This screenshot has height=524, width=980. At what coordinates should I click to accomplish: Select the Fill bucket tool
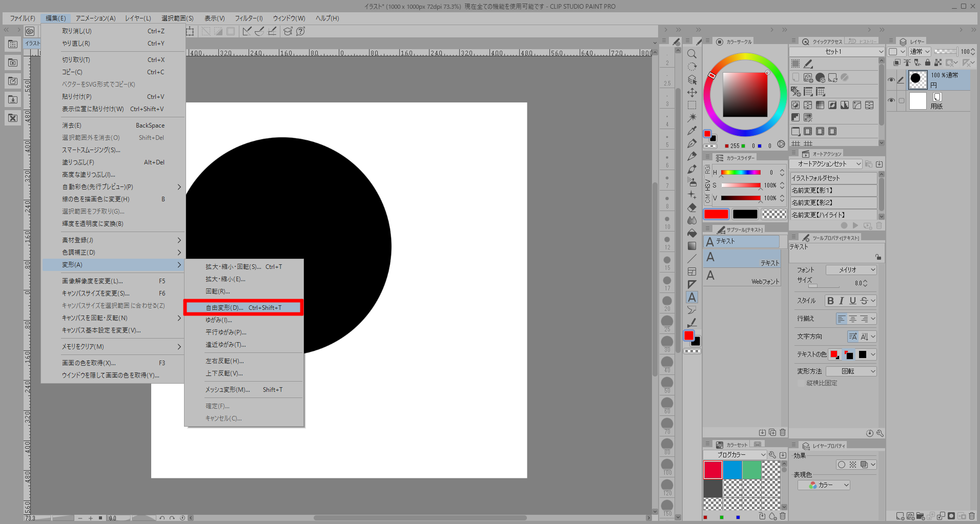[x=692, y=233]
